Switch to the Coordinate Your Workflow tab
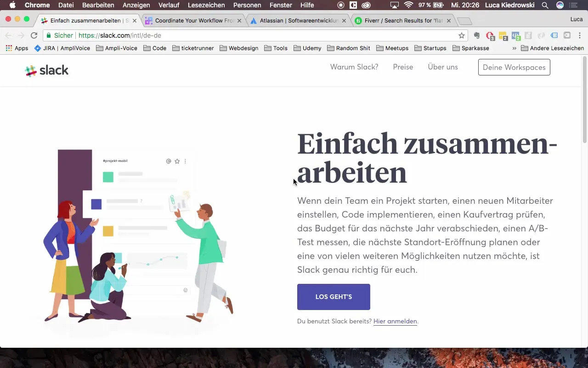 (193, 21)
